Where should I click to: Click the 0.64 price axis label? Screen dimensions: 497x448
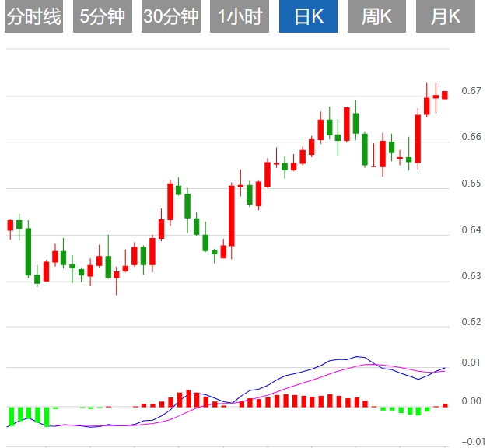471,230
